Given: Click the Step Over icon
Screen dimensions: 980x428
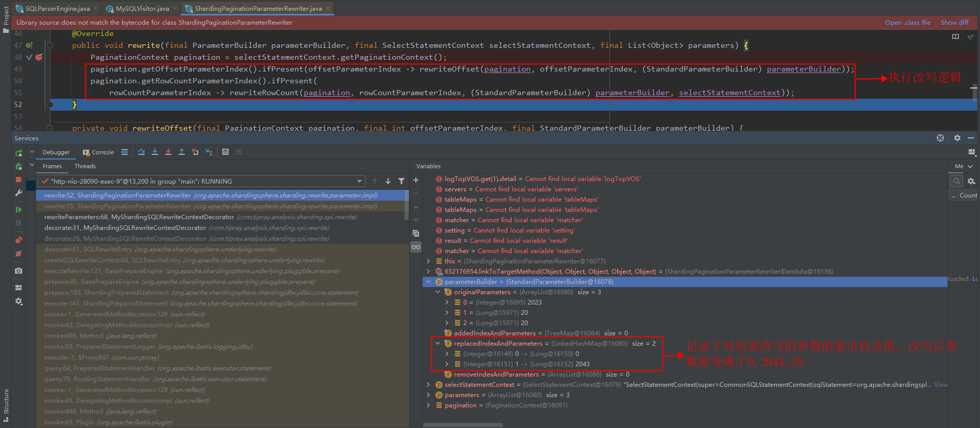Looking at the screenshot, I should [142, 152].
